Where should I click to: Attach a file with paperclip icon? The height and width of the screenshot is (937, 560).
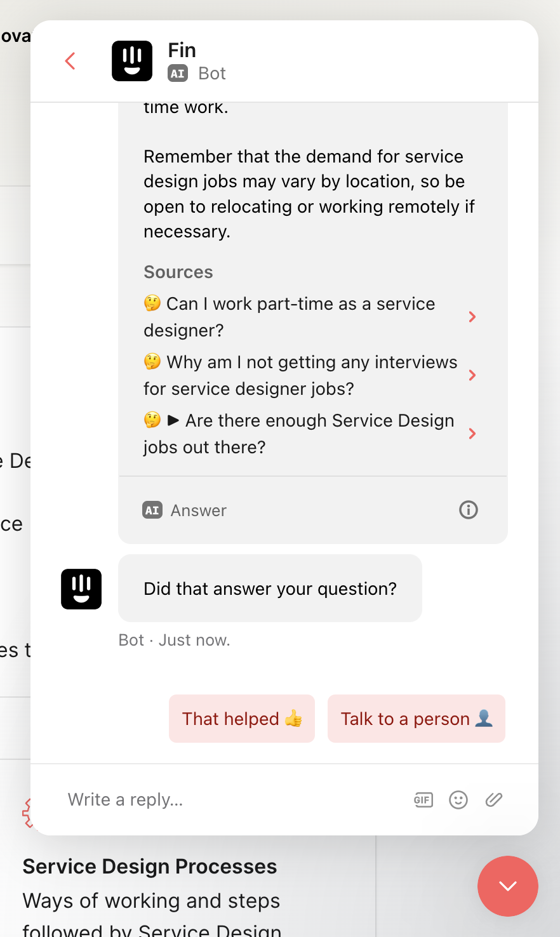[x=494, y=800]
